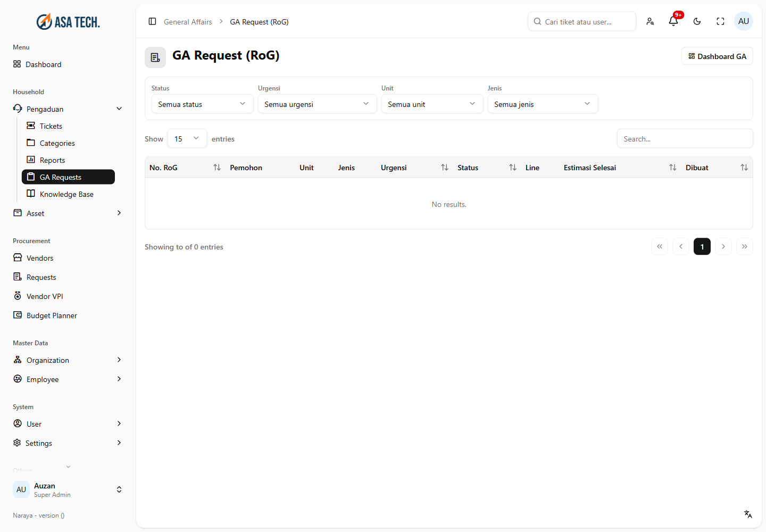Open notifications bell icon
The image size is (766, 532).
673,21
